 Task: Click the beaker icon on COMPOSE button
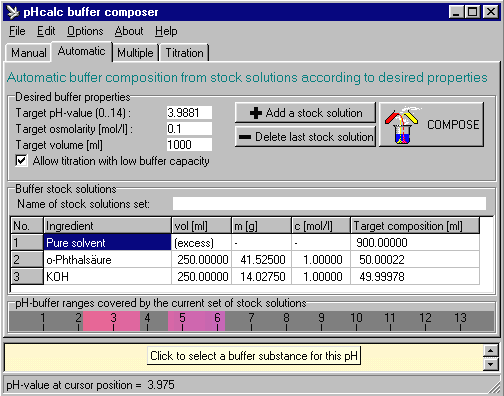402,126
